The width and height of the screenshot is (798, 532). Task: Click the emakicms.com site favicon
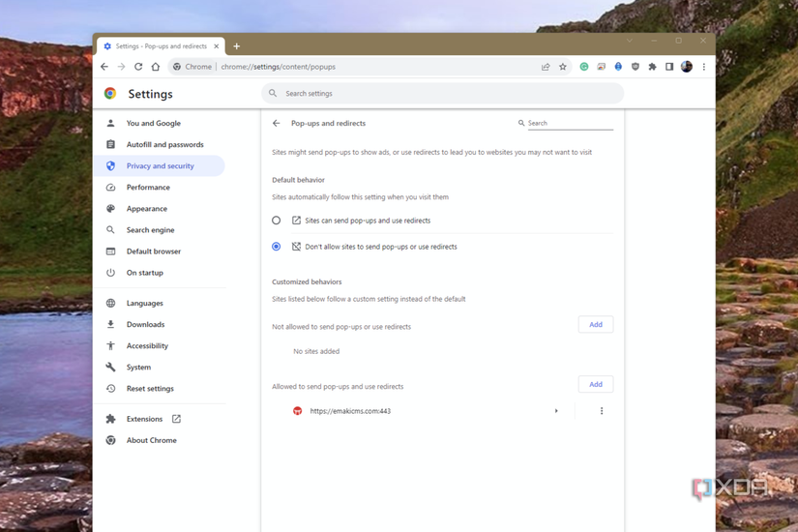pos(298,411)
